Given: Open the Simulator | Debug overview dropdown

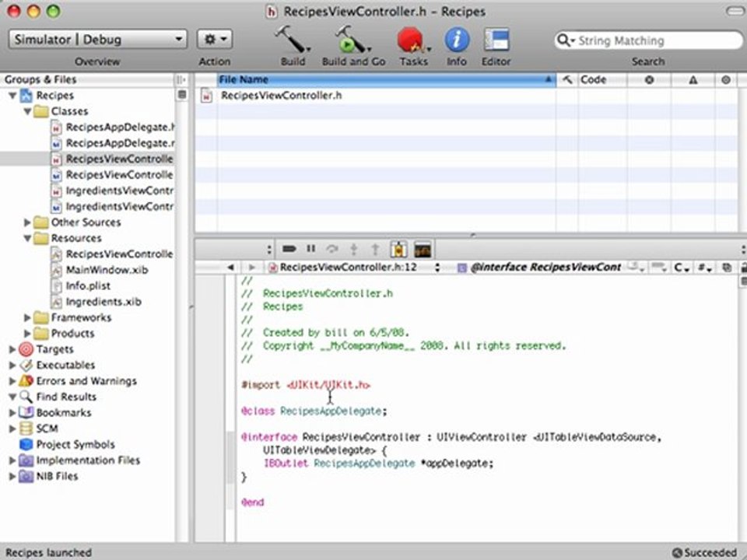Looking at the screenshot, I should (x=98, y=39).
